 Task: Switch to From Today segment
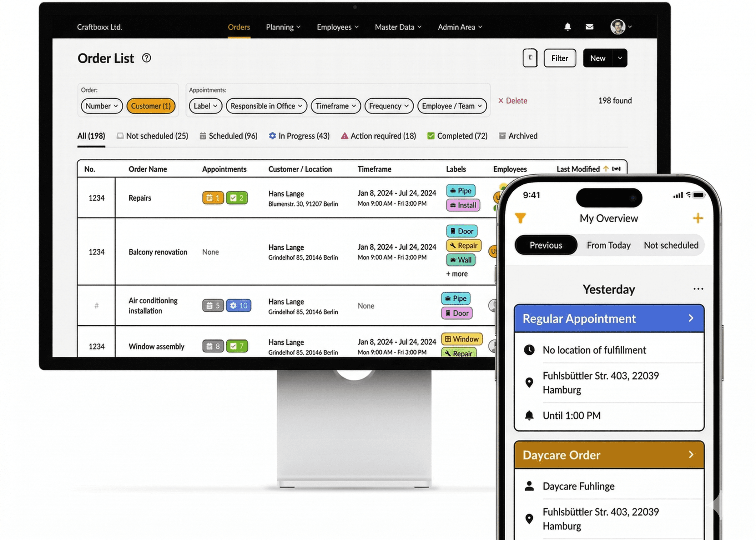[608, 245]
